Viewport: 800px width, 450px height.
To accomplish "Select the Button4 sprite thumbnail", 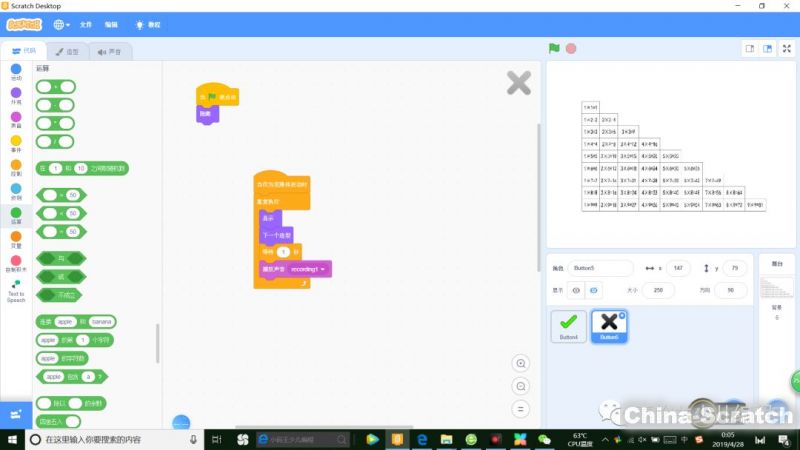I will click(x=569, y=325).
